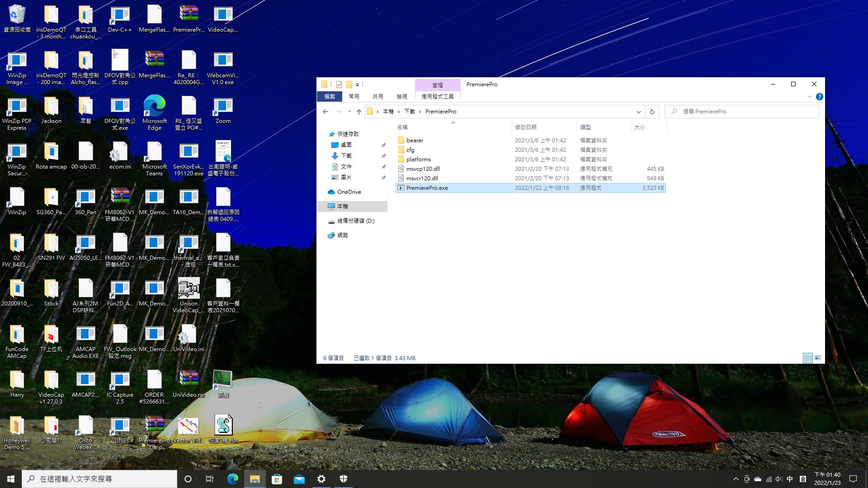
Task: Click the Back navigation arrow in Explorer
Action: point(325,112)
